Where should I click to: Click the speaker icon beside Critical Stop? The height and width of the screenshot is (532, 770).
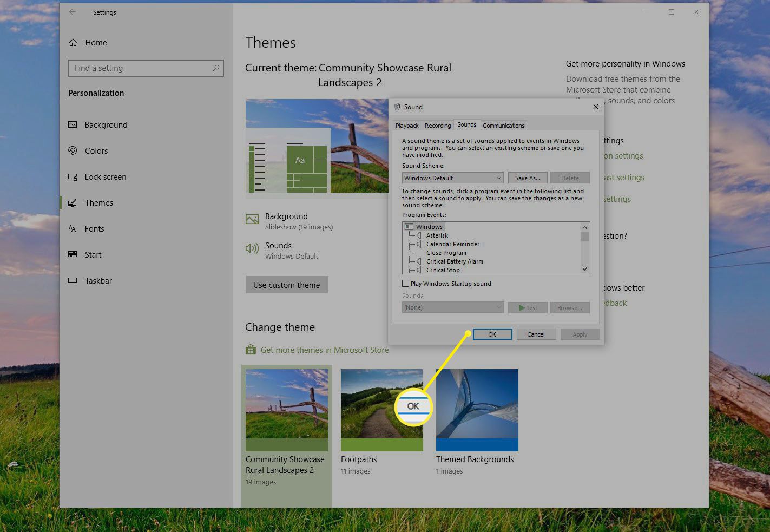click(418, 270)
